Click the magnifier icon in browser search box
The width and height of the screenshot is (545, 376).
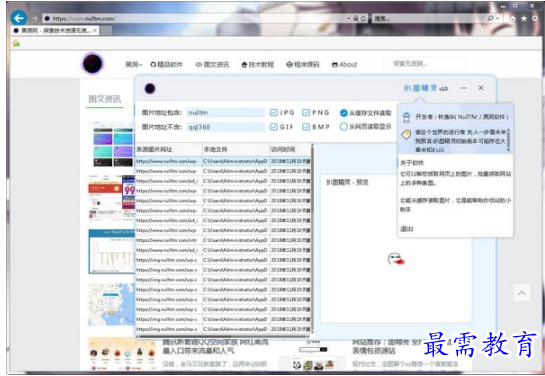pos(490,18)
